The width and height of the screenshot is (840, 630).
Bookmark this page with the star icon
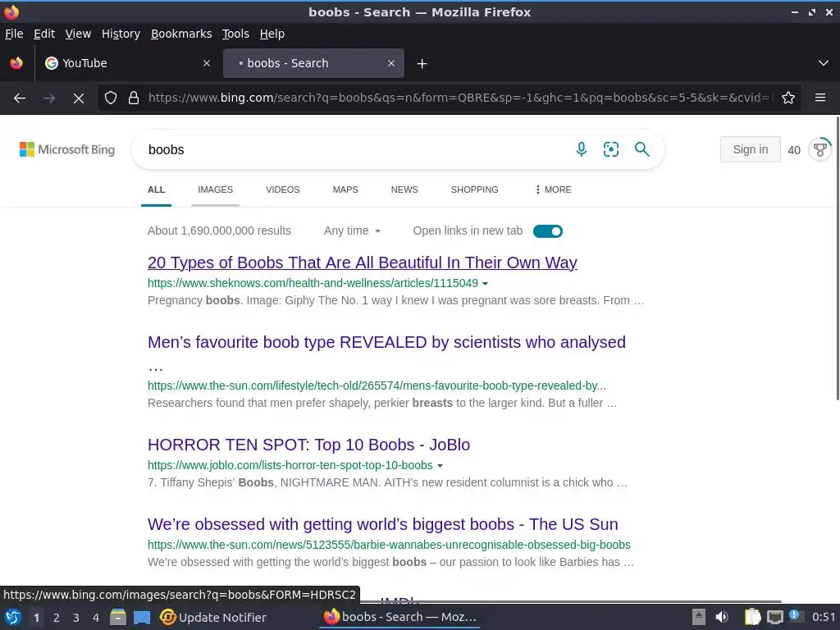(x=788, y=98)
